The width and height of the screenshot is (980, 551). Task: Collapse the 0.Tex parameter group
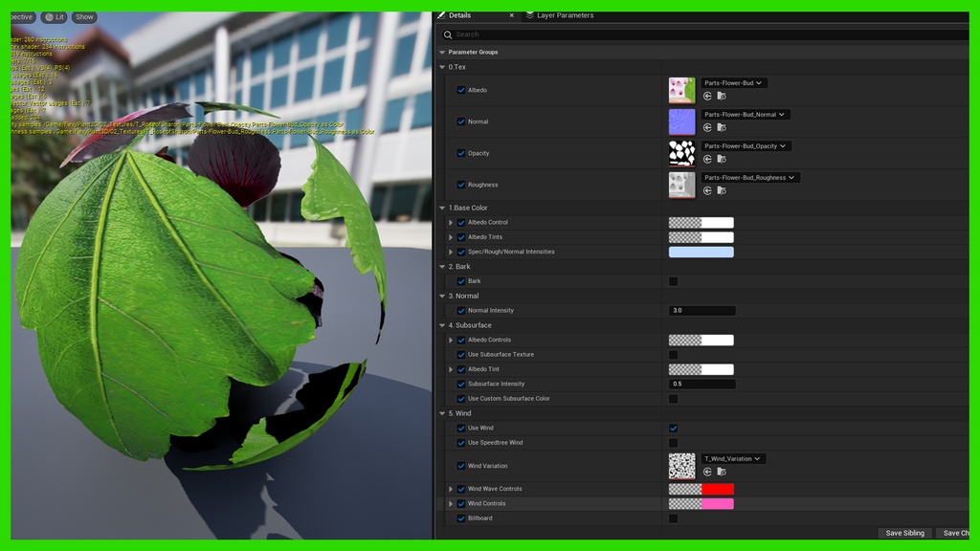(x=442, y=67)
